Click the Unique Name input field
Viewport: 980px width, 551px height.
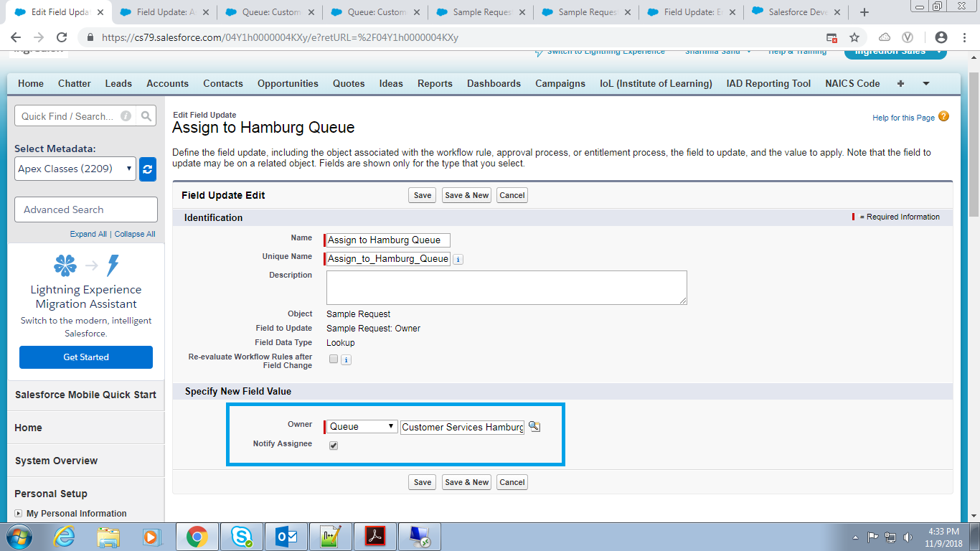pyautogui.click(x=388, y=259)
